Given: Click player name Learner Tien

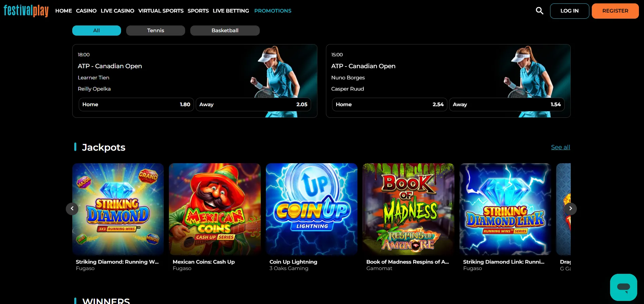Looking at the screenshot, I should click(x=94, y=78).
